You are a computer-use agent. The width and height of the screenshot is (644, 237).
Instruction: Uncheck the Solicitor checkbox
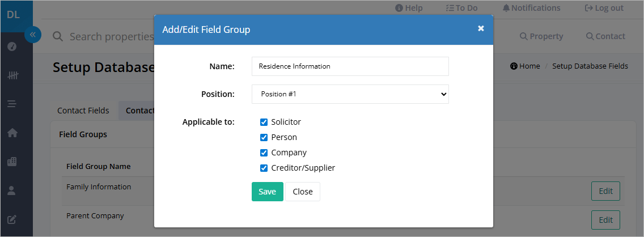click(264, 122)
